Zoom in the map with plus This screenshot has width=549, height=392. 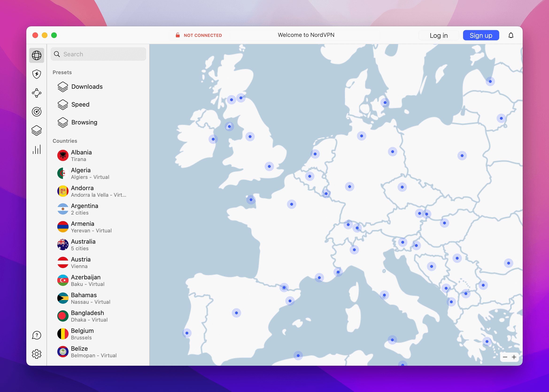point(514,357)
